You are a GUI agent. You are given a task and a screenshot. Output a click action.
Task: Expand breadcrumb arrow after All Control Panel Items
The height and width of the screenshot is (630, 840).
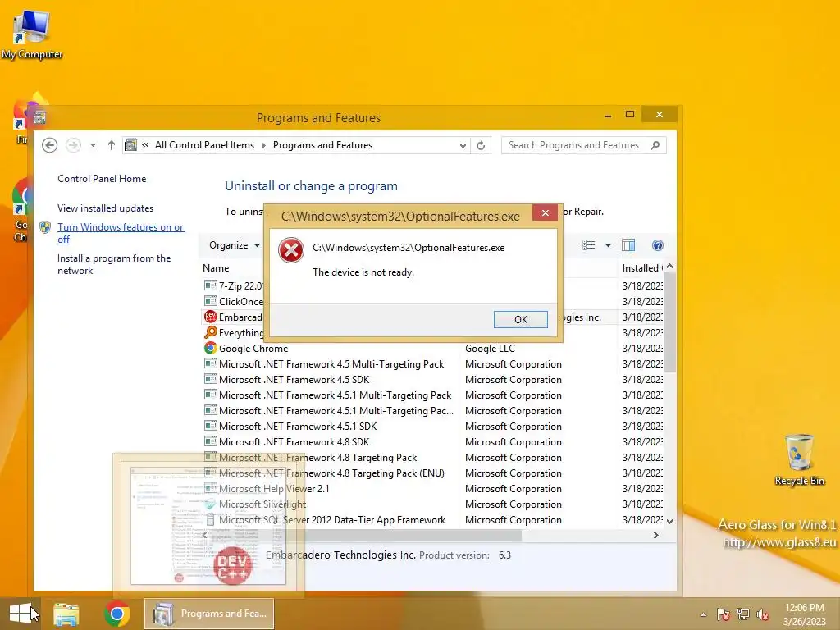point(263,145)
